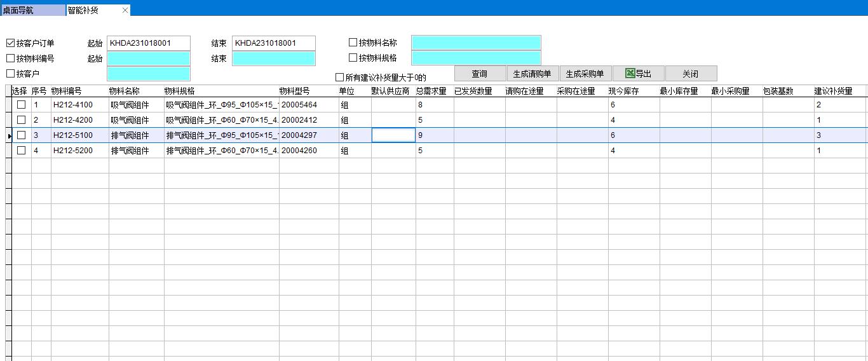Click the 起始 customer order number field
868x361 pixels.
(149, 43)
